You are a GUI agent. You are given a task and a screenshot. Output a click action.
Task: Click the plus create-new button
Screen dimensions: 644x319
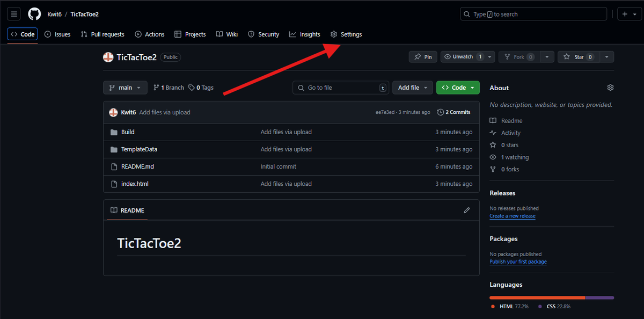point(624,14)
